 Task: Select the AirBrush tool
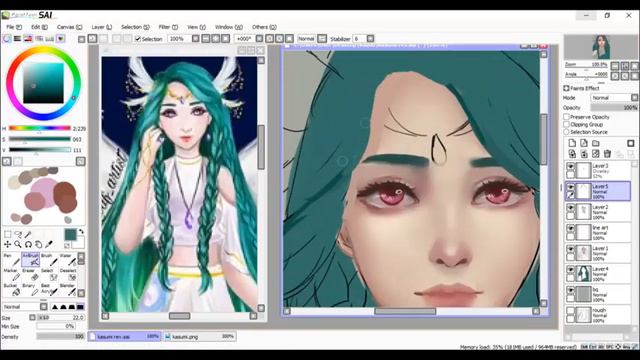[31, 259]
